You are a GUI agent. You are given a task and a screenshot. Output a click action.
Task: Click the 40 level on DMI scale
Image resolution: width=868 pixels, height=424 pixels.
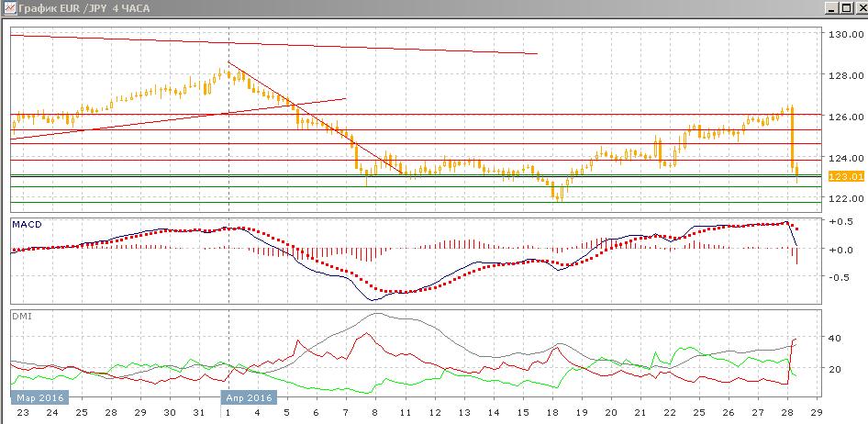click(x=835, y=339)
